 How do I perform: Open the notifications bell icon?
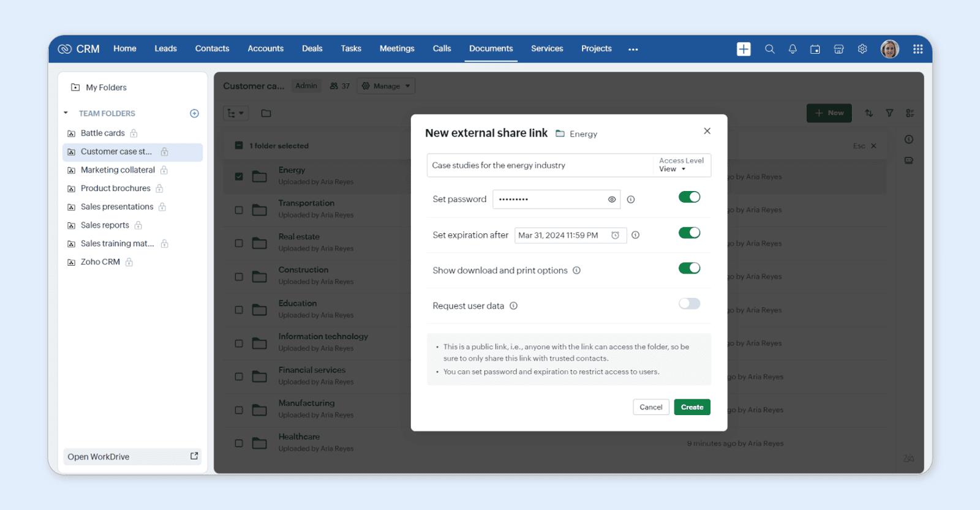[x=793, y=49]
